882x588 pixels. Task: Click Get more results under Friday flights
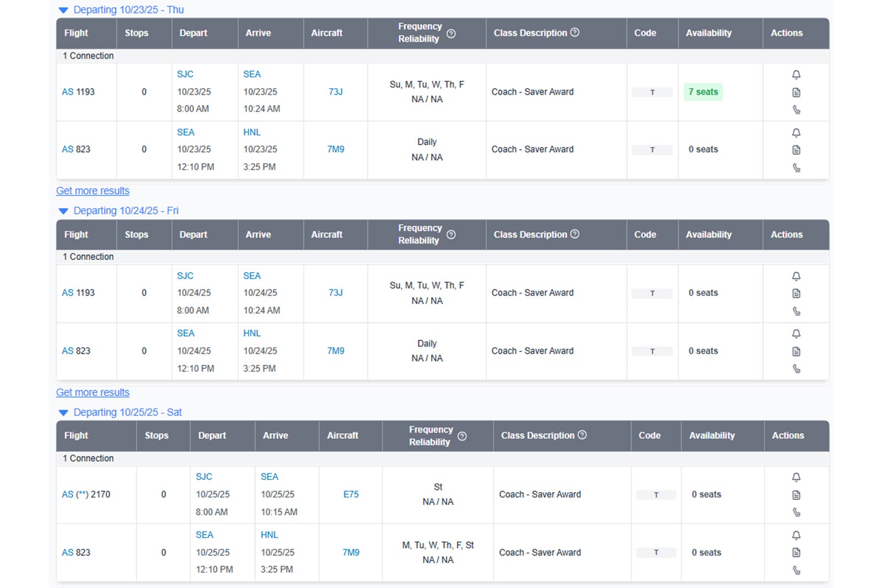pyautogui.click(x=93, y=392)
